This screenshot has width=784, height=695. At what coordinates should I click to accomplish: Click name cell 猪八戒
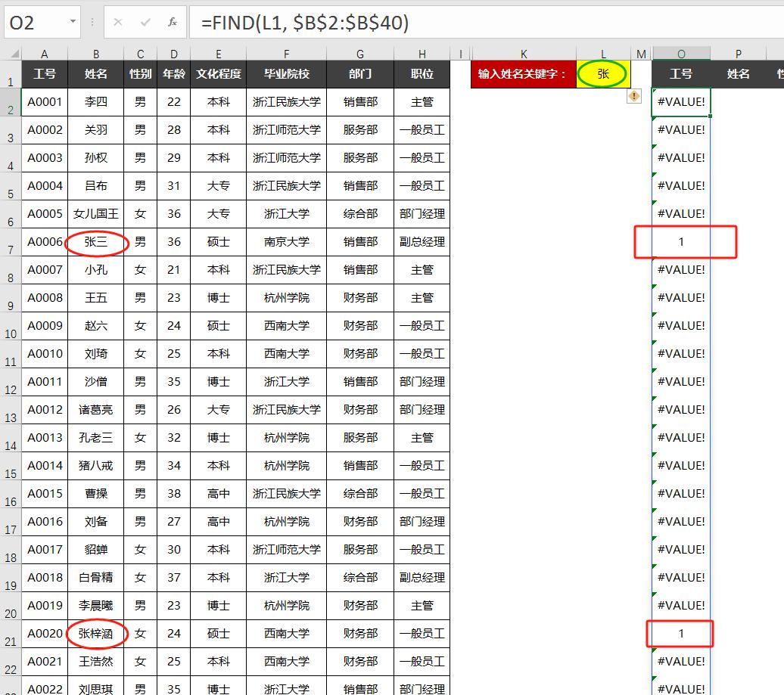pos(95,466)
